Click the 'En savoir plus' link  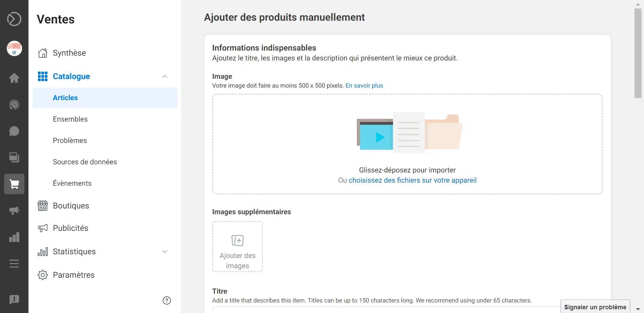coord(364,86)
